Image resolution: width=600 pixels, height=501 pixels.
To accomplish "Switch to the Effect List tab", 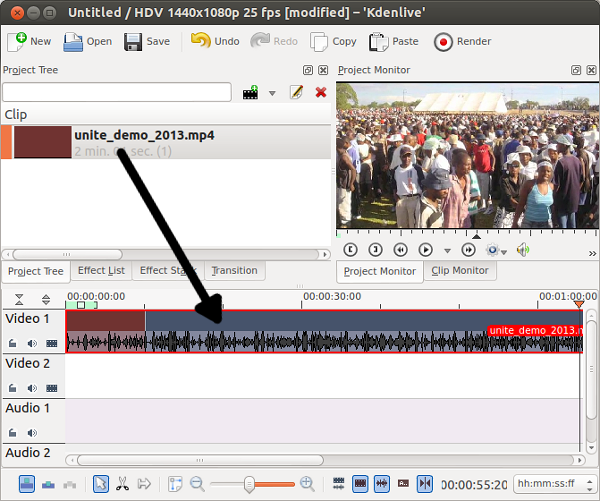I will 101,270.
